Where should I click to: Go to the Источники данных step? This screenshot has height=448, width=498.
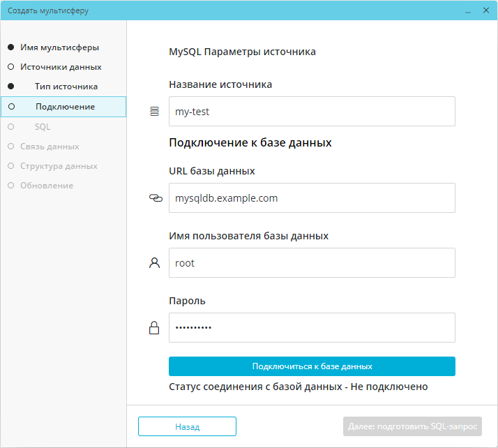(61, 67)
